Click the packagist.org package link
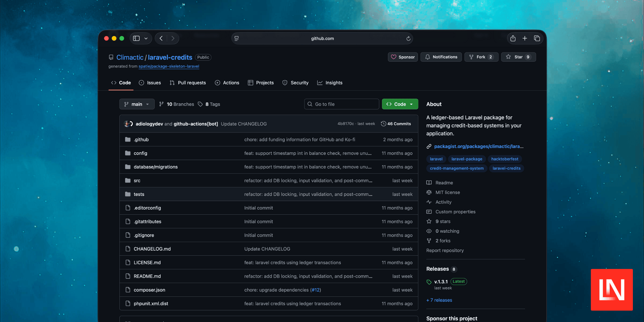This screenshot has height=322, width=644. point(479,146)
